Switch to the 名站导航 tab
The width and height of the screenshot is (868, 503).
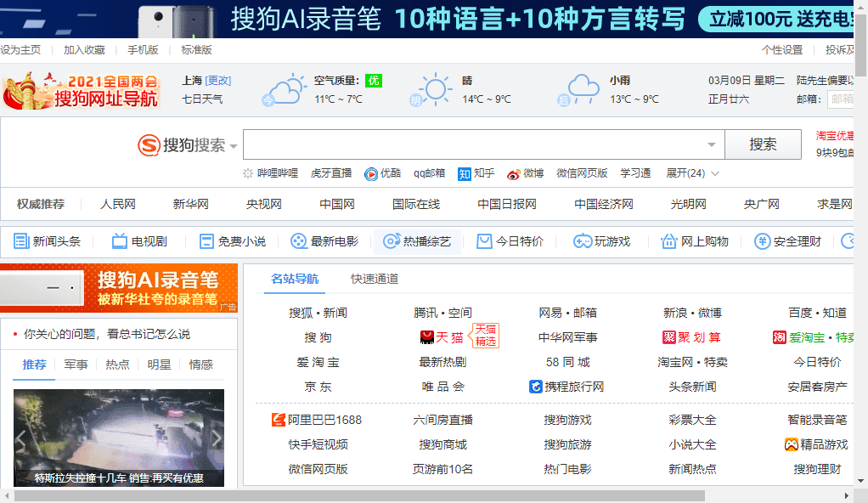295,279
